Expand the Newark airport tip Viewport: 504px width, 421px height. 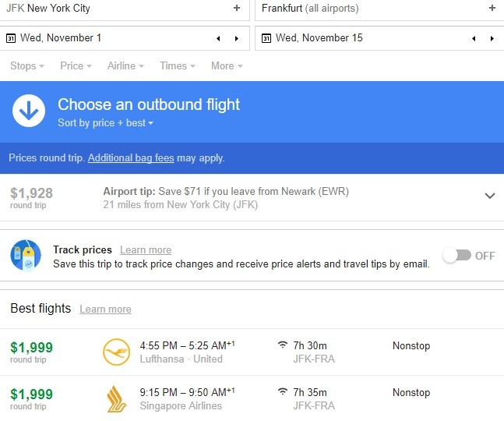point(489,196)
